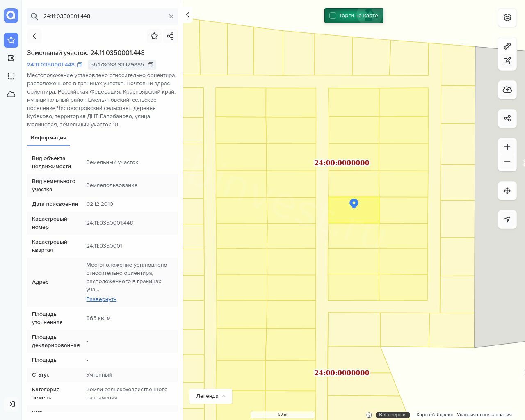Expand the address with Развернуть
Image resolution: width=525 pixels, height=420 pixels.
(101, 299)
